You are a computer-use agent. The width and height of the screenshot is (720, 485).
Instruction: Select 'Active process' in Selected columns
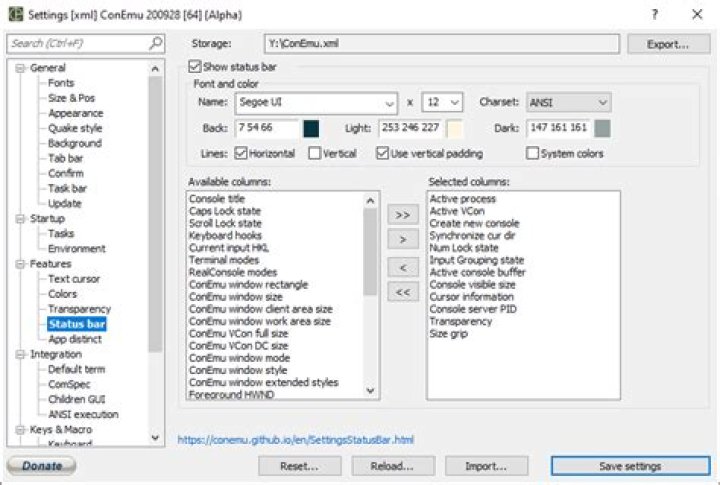click(462, 199)
